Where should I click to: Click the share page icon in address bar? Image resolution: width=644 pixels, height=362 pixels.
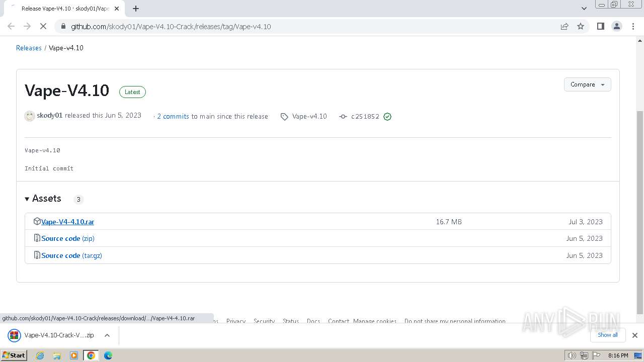(x=565, y=26)
